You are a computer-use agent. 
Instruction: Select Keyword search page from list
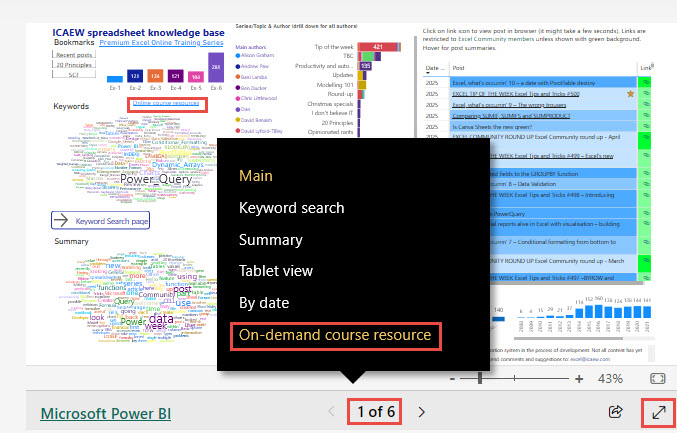coord(291,208)
